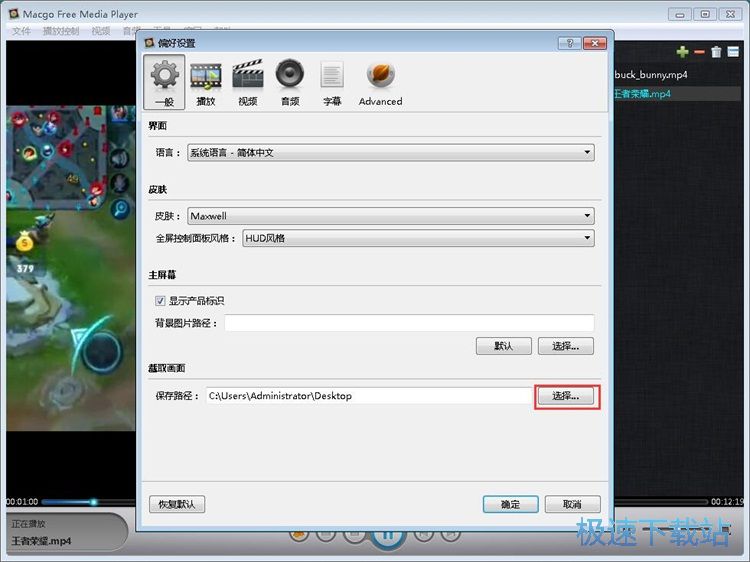
Task: Click the trash clear playlist icon
Action: pyautogui.click(x=716, y=52)
